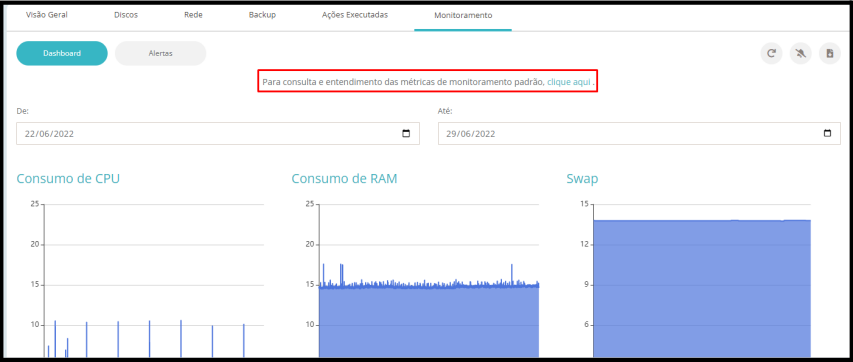Viewport: 853px width, 362px height.
Task: Open calendar picker in the 'De' date field
Action: click(406, 133)
